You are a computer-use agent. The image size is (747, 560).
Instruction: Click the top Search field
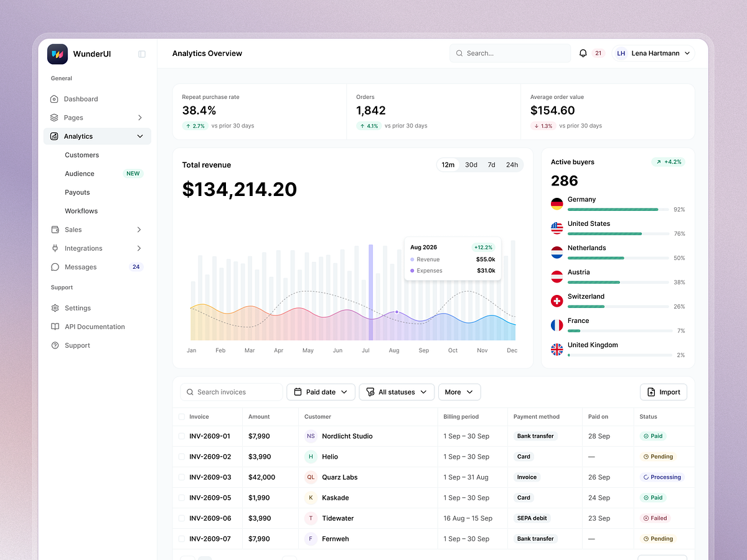coord(510,54)
